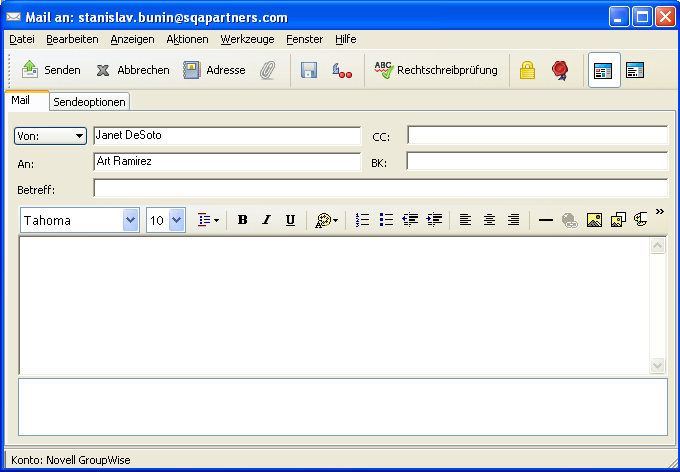Screen dimensions: 680x472
Task: Open the Aktionen menu
Action: pyautogui.click(x=187, y=39)
